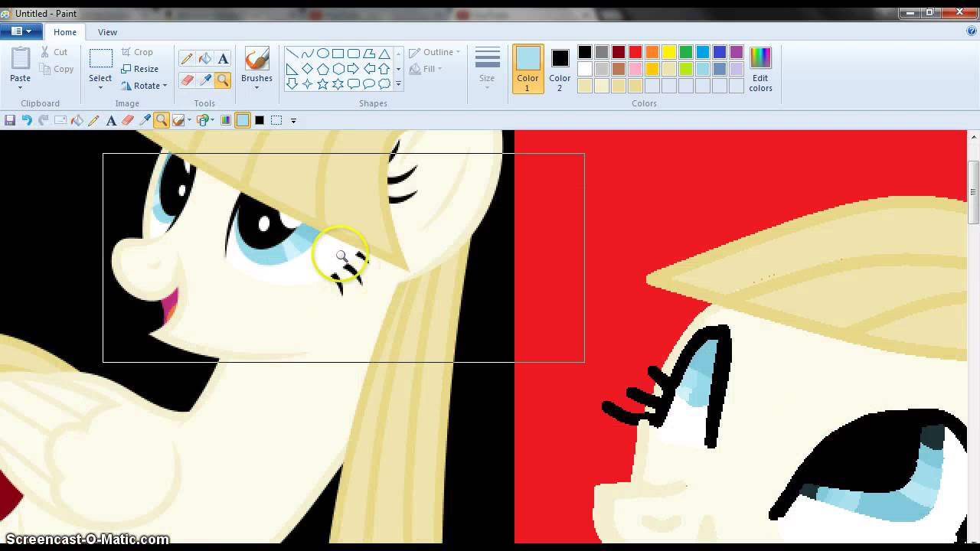Screen dimensions: 980x551
Task: Pick the Diamond shape
Action: (x=308, y=69)
